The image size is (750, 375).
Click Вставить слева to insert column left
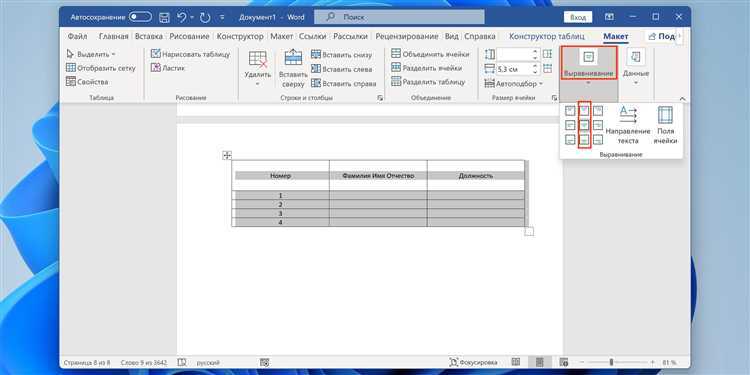[342, 69]
